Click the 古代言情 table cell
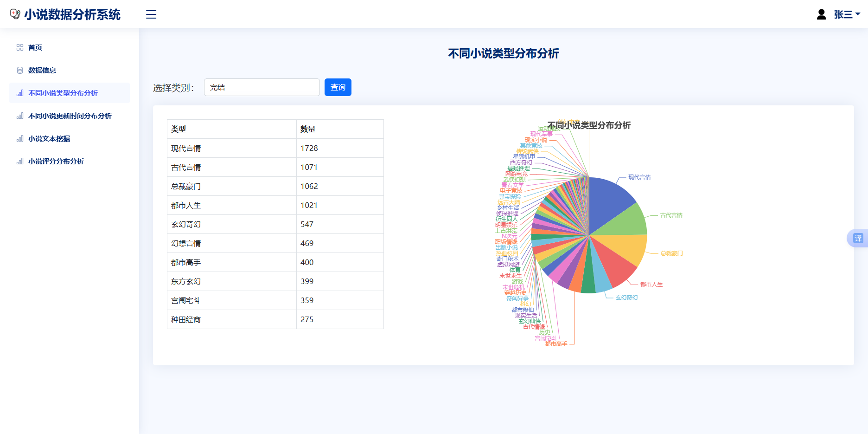The height and width of the screenshot is (434, 868). 232,167
